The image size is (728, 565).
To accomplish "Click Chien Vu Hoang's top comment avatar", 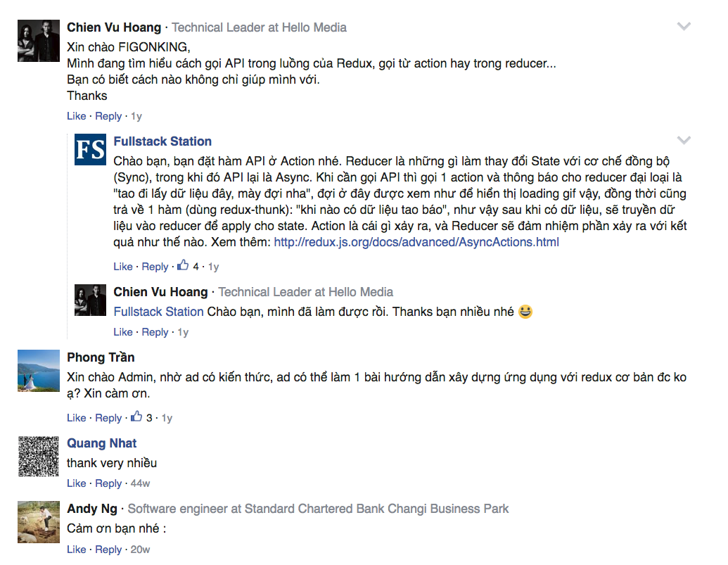I will pos(39,40).
